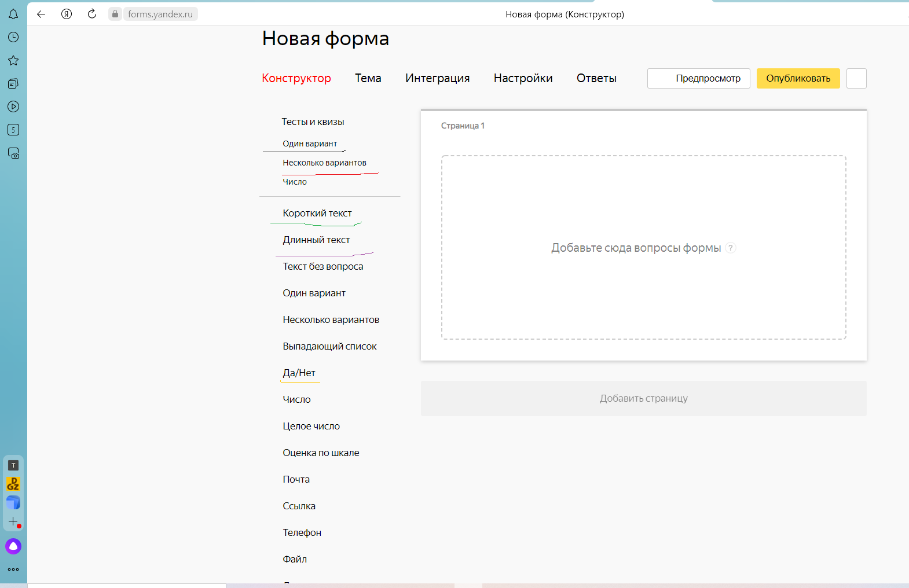
Task: Add quiz "Один вариант" under Тесты и квизы
Action: (310, 144)
